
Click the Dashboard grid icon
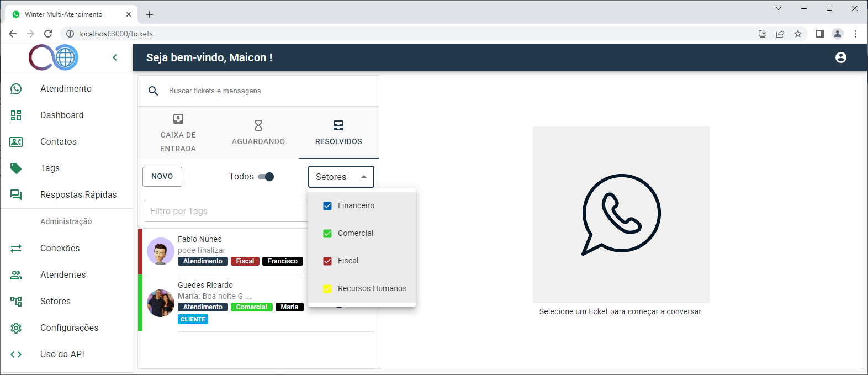pos(16,115)
